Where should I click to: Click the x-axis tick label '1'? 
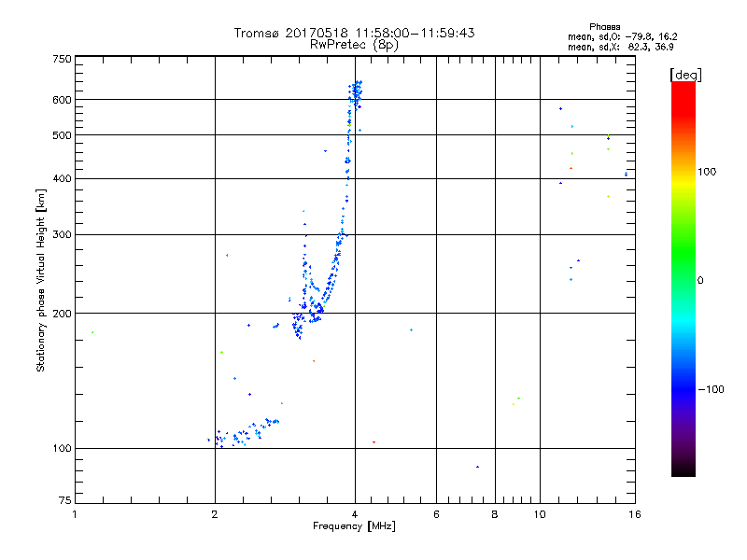75,514
